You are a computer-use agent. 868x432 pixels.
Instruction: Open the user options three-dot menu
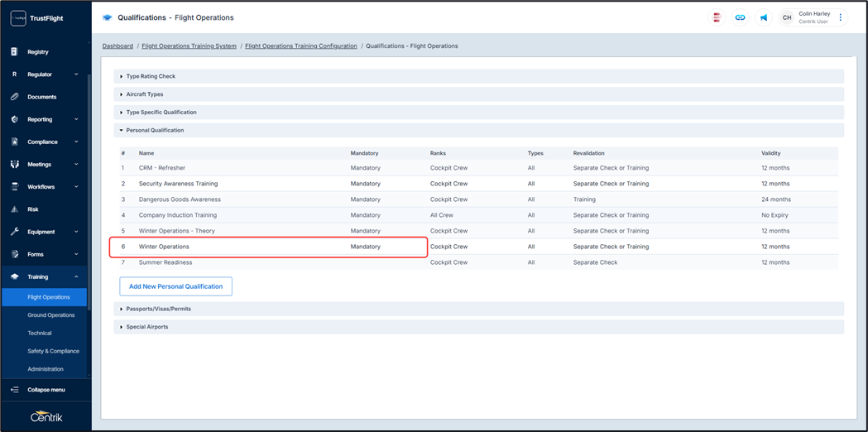point(841,17)
